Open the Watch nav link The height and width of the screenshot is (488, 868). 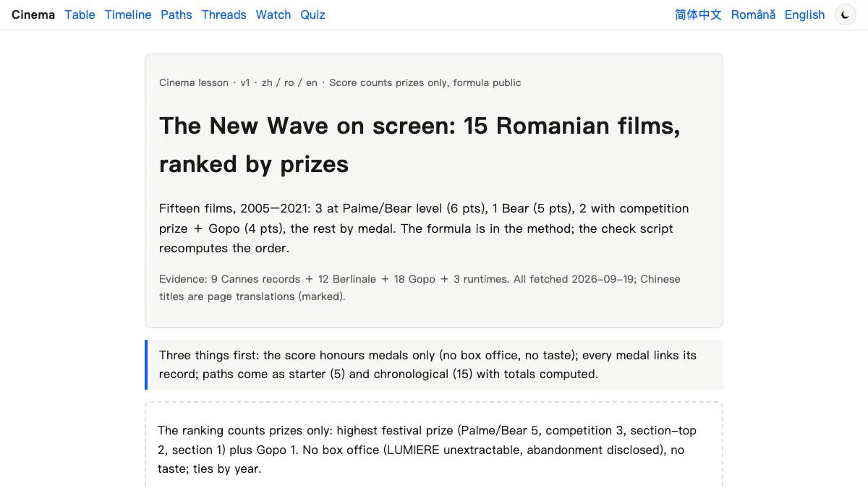pyautogui.click(x=273, y=14)
